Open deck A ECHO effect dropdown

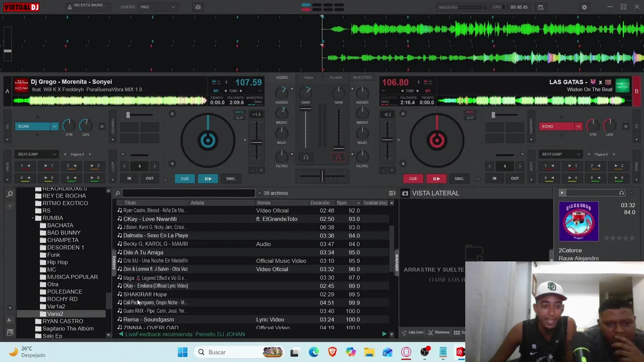tap(54, 126)
